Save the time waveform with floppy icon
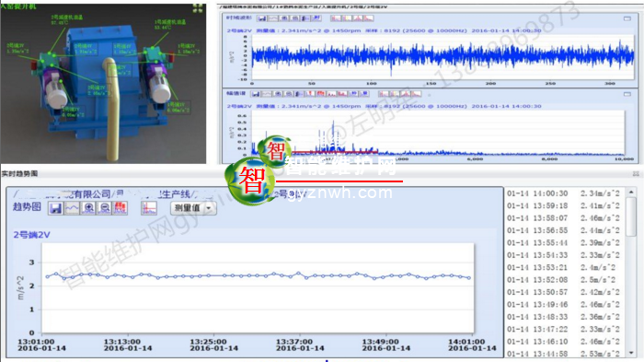This screenshot has width=644, height=362. [261, 18]
